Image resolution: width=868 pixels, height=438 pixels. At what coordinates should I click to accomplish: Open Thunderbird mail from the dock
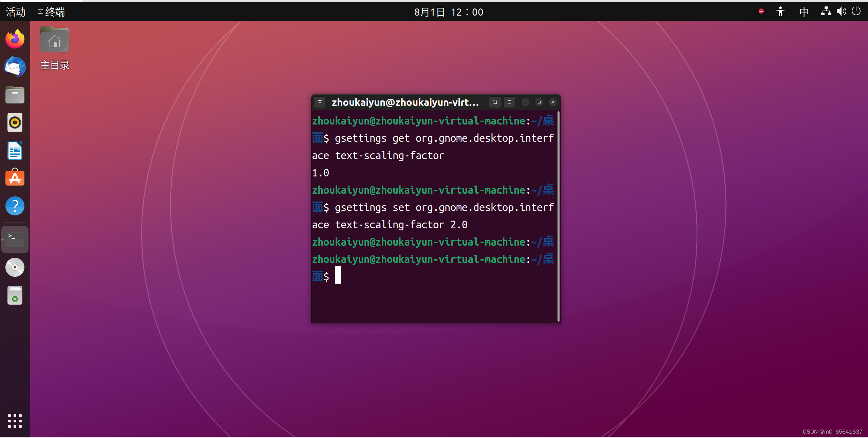pyautogui.click(x=15, y=67)
